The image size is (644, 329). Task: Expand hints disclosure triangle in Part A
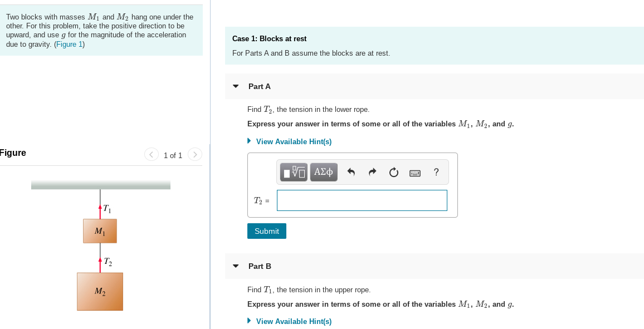point(248,141)
